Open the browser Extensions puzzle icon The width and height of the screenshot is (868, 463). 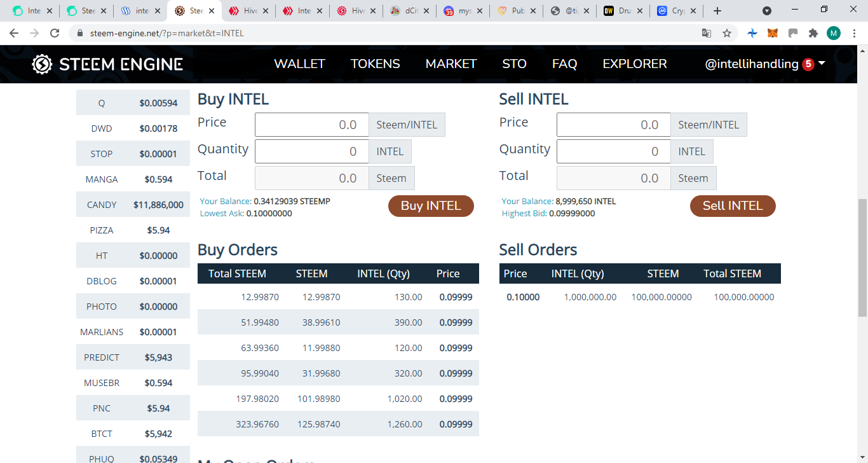[x=813, y=33]
